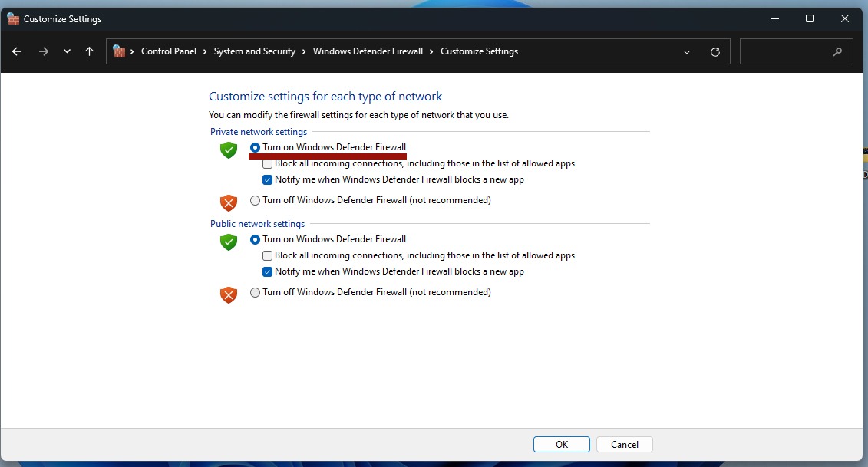Check Block all incoming connections under Private network

(267, 163)
